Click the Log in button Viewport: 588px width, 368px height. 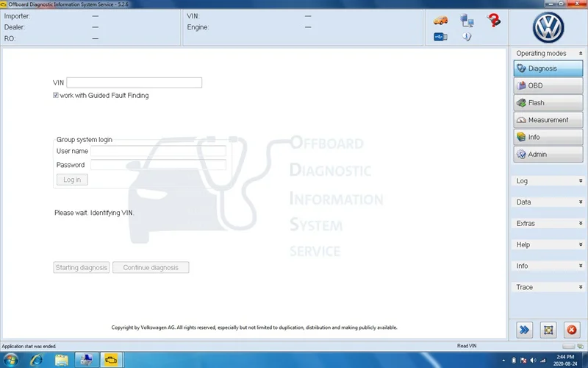click(72, 180)
